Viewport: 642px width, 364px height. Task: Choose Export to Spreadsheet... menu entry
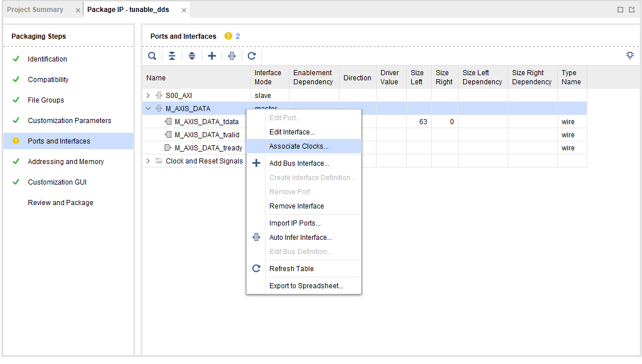coord(304,286)
